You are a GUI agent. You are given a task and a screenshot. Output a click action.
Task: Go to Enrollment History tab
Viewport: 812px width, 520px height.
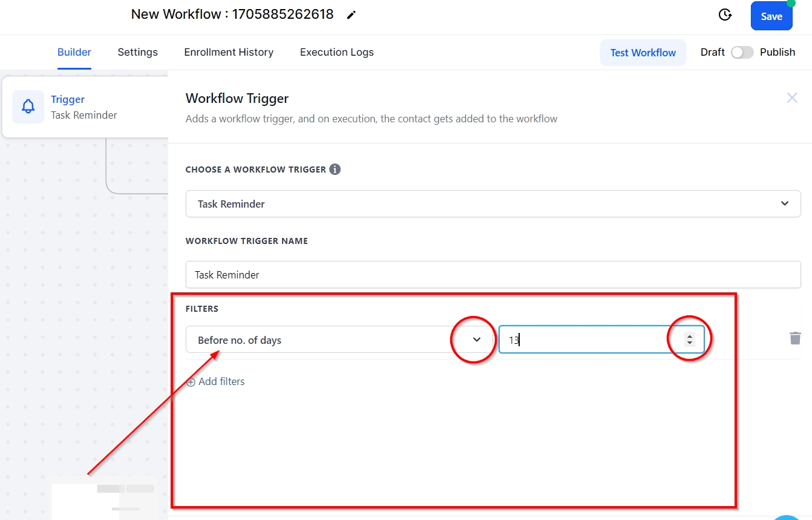[x=229, y=52]
